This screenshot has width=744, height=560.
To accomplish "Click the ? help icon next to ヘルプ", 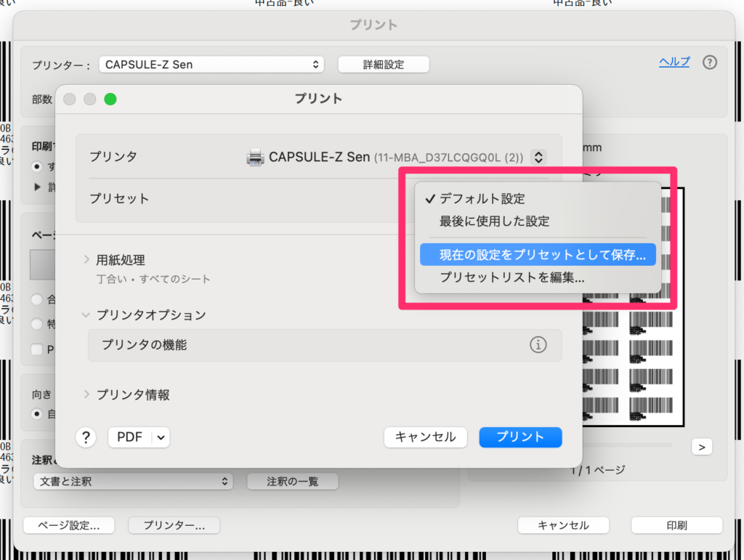I will point(710,62).
